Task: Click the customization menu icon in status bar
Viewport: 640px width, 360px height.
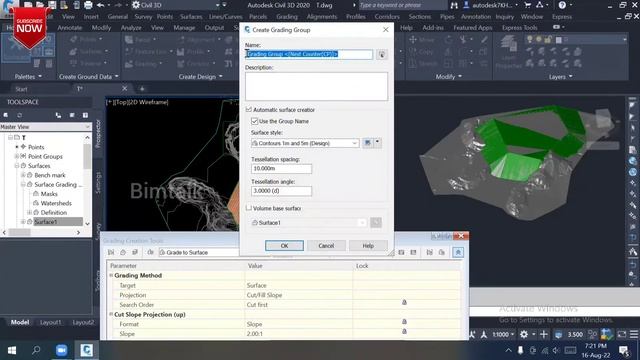Action: (633, 334)
